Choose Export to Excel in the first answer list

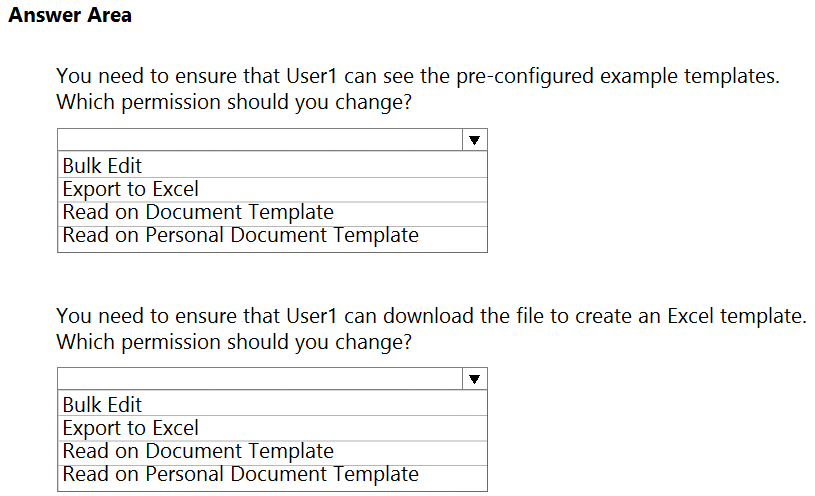tap(272, 189)
